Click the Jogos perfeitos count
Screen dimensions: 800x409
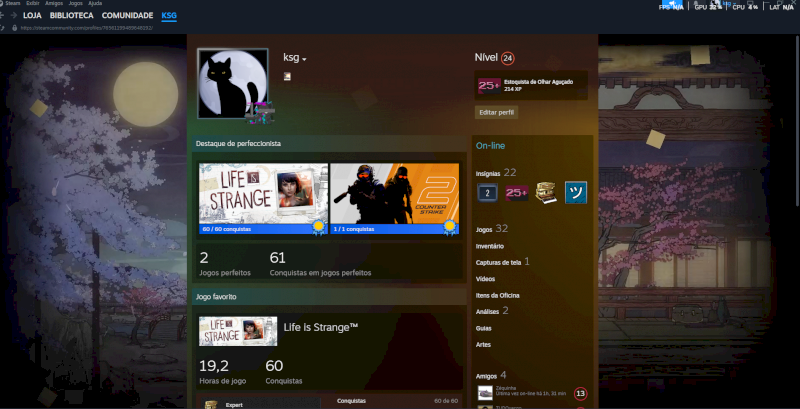point(225,264)
